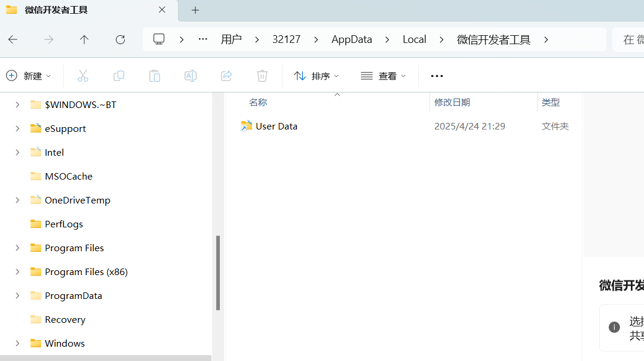Image resolution: width=644 pixels, height=361 pixels.
Task: Select the Recovery folder in tree
Action: (x=65, y=320)
